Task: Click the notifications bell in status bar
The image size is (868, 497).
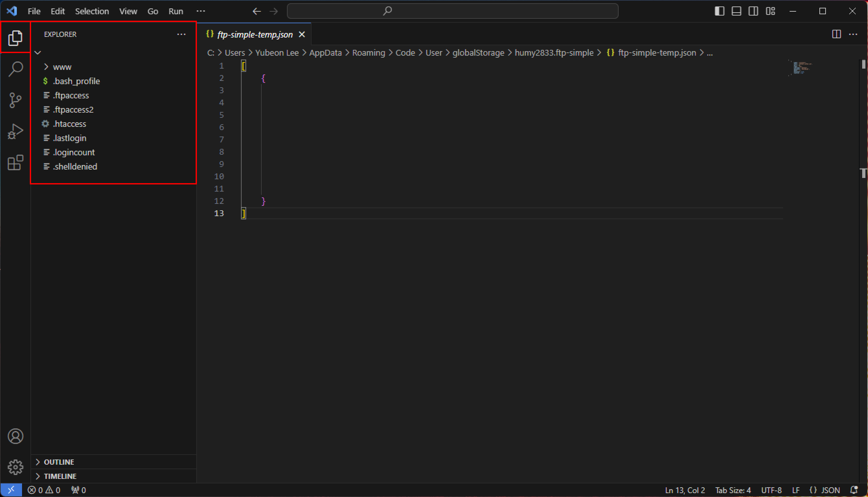Action: (854, 490)
